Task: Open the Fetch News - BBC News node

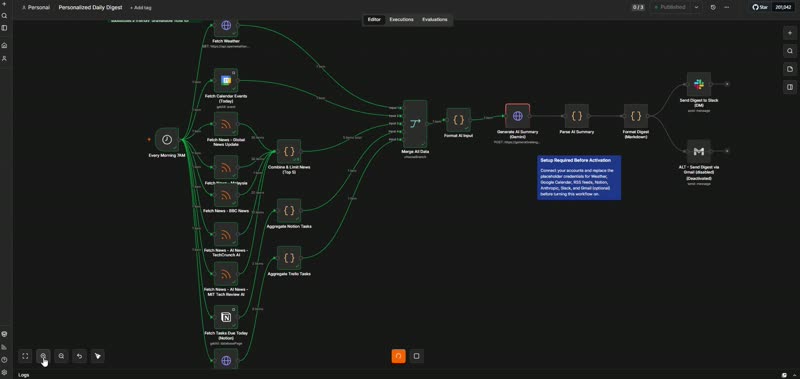Action: click(226, 195)
